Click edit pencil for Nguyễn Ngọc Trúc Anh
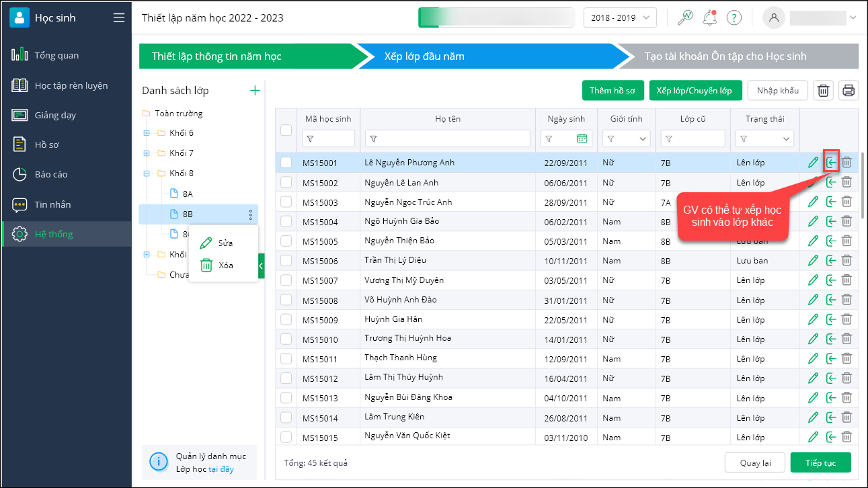Viewport: 868px width, 488px height. [x=814, y=202]
